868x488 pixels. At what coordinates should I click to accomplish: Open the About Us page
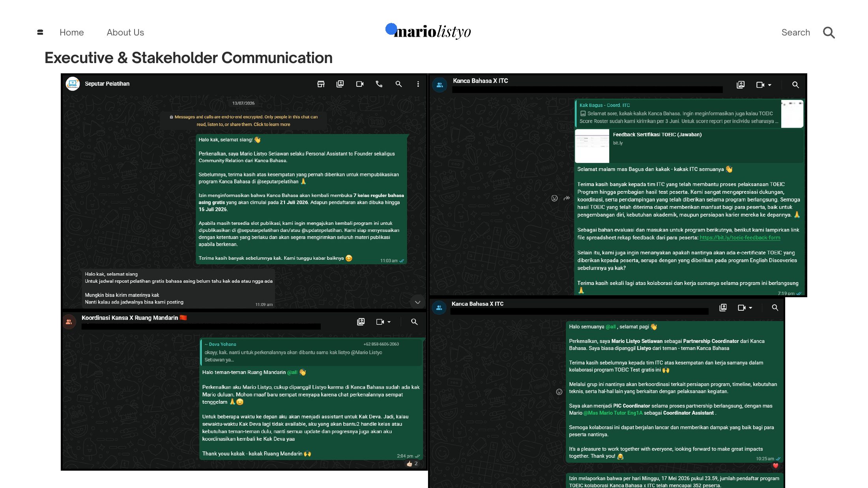pos(125,32)
